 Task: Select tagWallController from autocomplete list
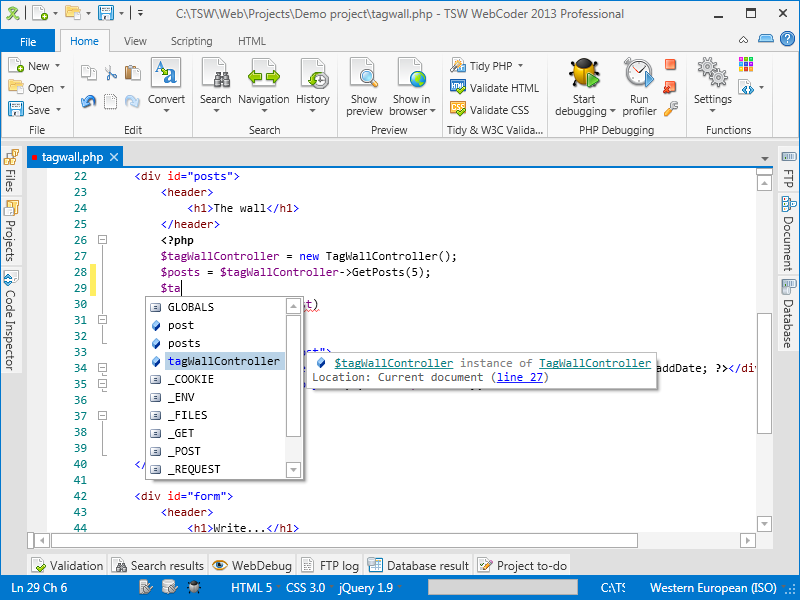click(x=223, y=361)
